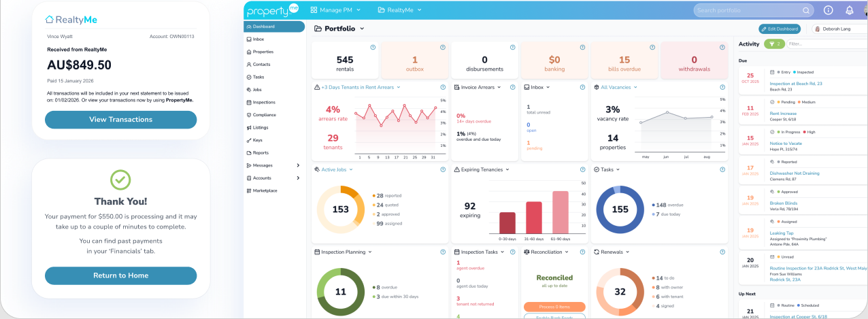868x319 pixels.
Task: Click the help icon on outbox card
Action: pos(443,47)
